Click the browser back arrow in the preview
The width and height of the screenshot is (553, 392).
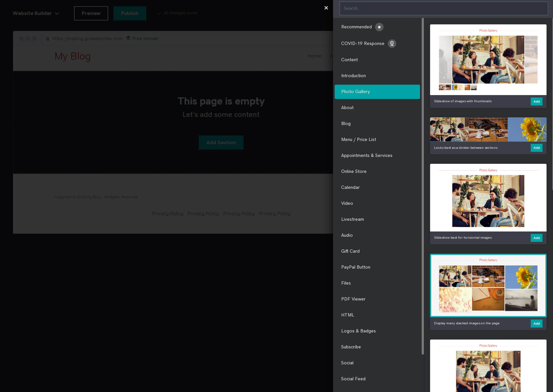click(x=21, y=38)
